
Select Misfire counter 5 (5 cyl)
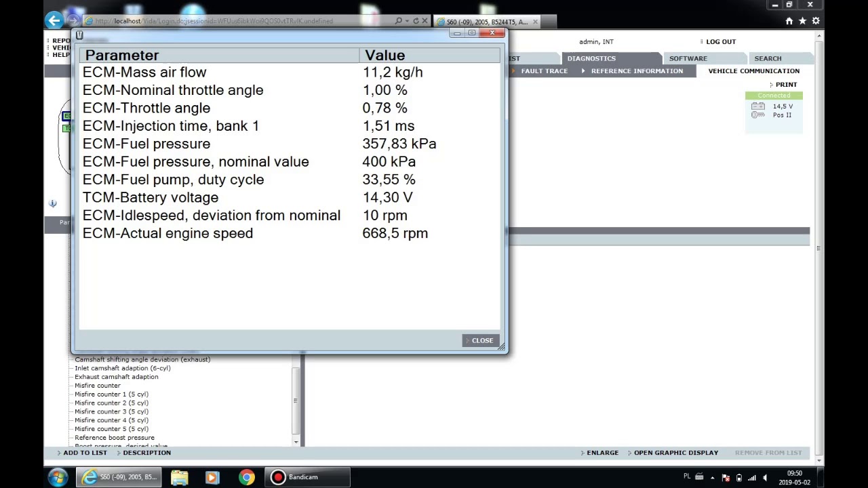tap(111, 429)
